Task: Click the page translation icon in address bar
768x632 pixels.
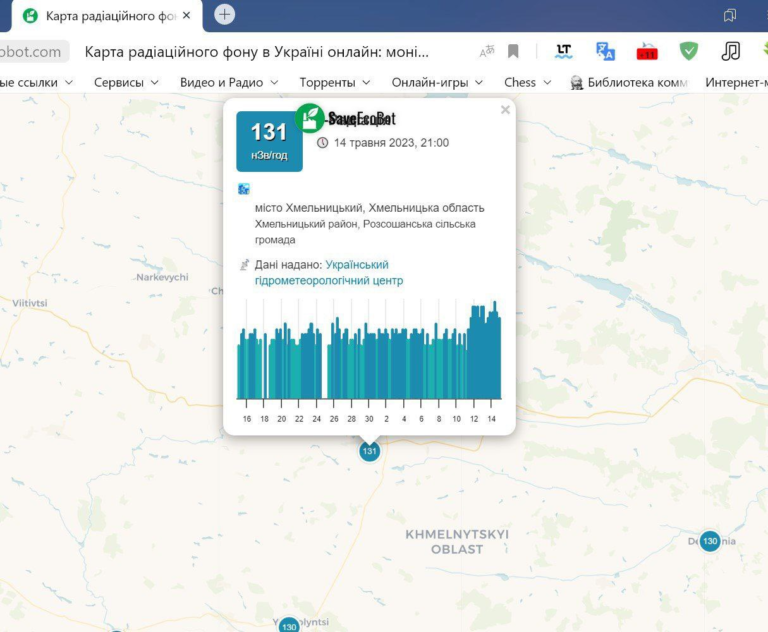Action: tap(487, 52)
